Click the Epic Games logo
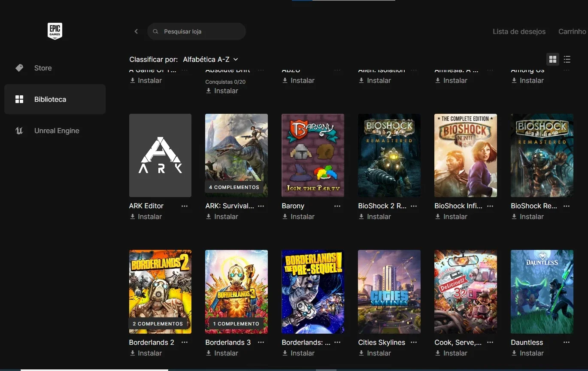Viewport: 588px width, 371px height. [x=55, y=31]
